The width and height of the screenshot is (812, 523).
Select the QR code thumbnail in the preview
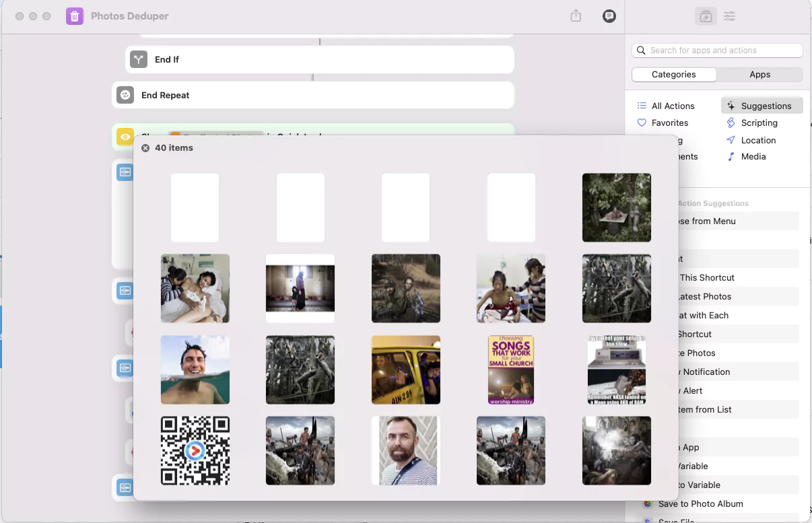click(x=195, y=451)
